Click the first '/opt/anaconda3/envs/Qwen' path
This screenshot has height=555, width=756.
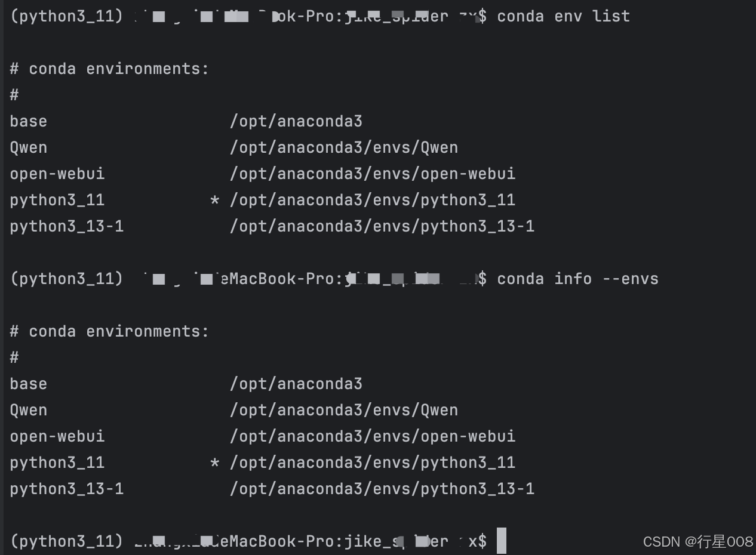coord(344,148)
